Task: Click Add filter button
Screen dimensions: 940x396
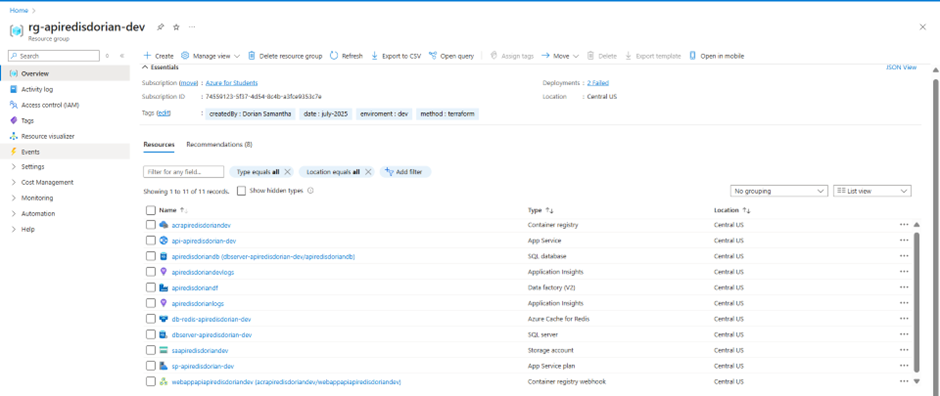Action: click(x=405, y=172)
